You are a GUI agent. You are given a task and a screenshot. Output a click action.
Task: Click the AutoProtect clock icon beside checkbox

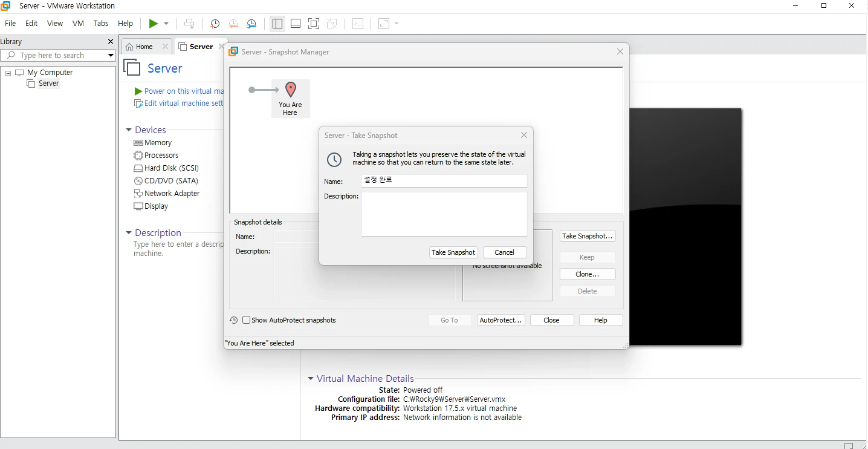click(234, 320)
